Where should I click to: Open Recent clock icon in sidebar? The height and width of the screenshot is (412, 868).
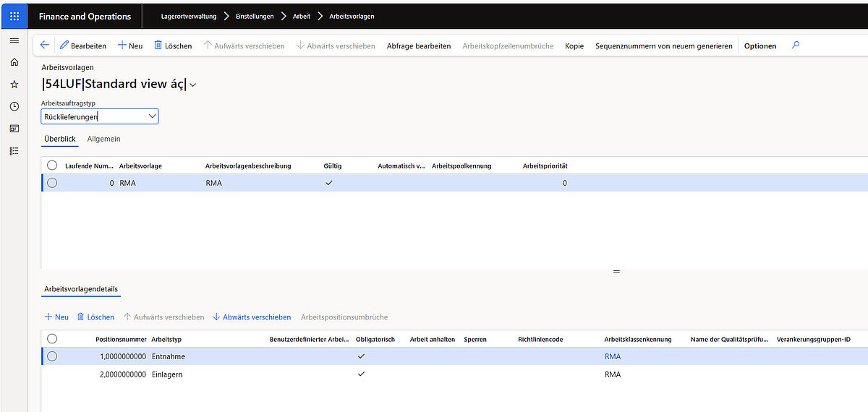click(14, 106)
